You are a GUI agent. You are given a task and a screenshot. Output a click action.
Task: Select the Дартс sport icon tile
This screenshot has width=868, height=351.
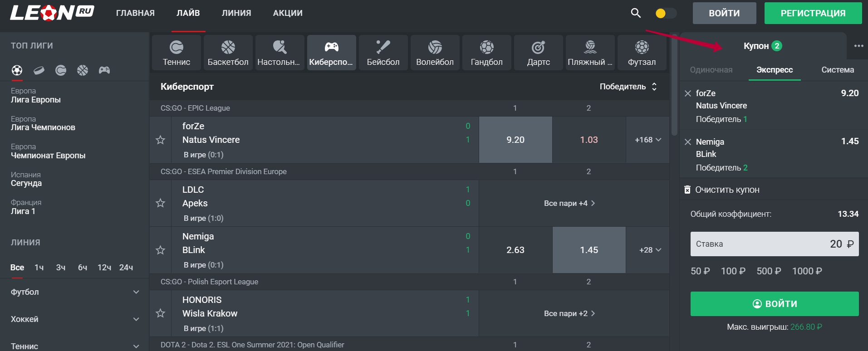click(538, 53)
